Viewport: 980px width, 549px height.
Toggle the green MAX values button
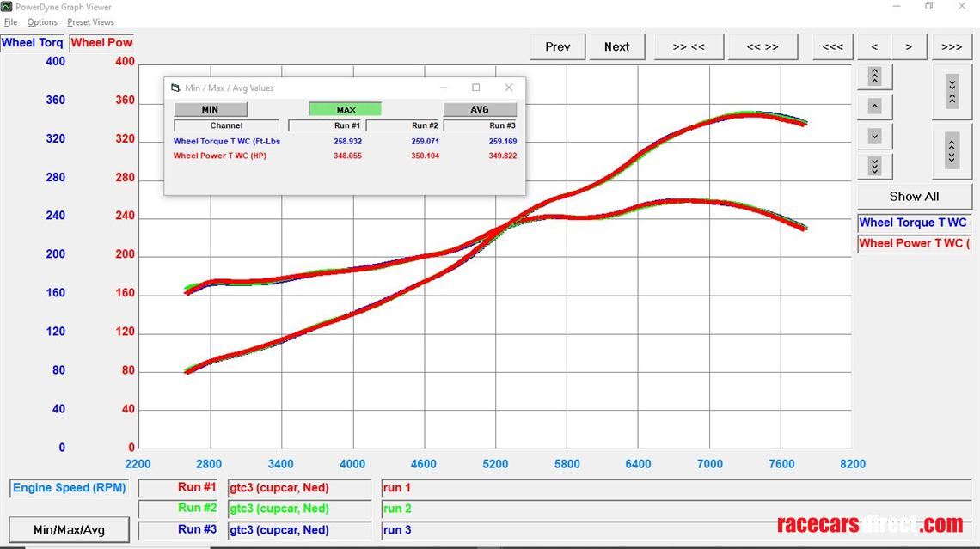coord(346,109)
